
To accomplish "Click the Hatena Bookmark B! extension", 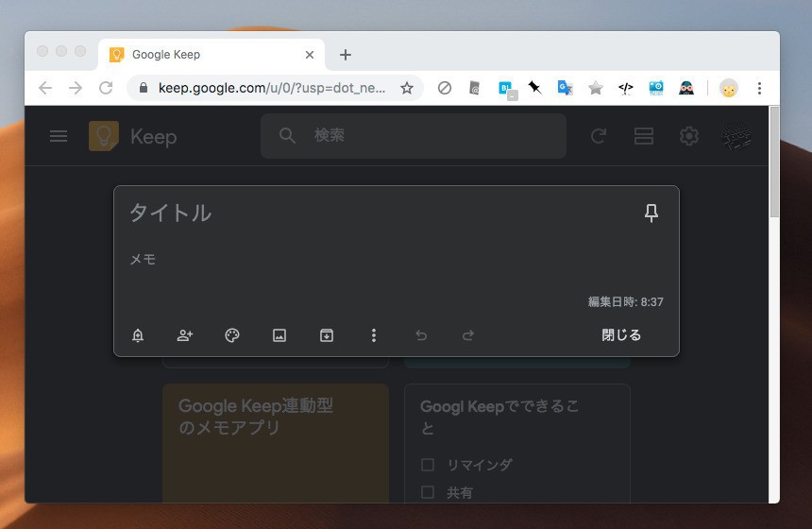I will coord(506,89).
